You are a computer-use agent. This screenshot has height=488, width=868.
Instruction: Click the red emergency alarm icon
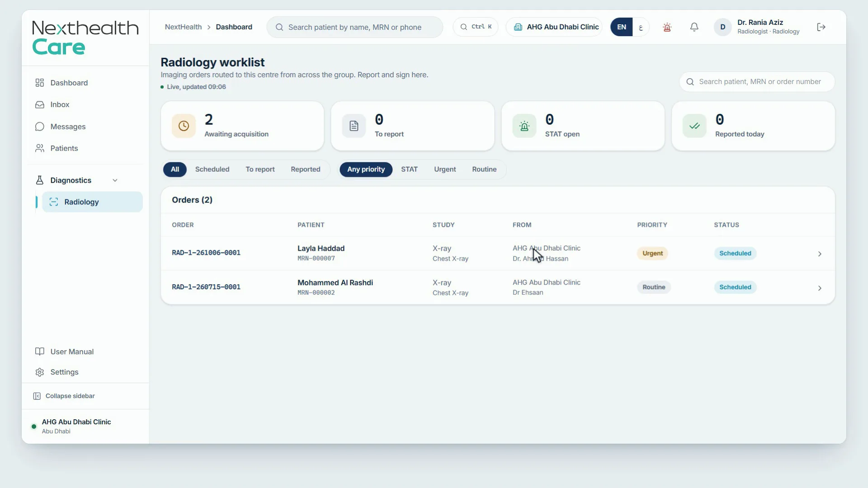667,27
